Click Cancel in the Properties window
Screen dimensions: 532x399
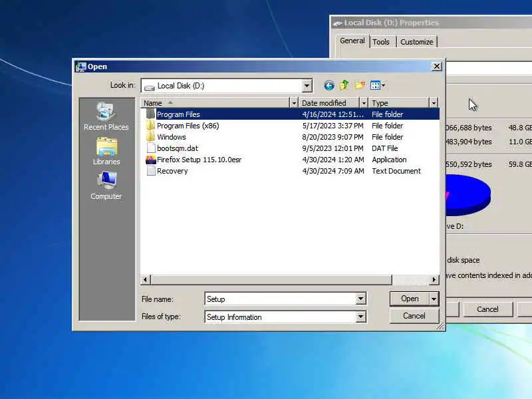[x=487, y=309]
